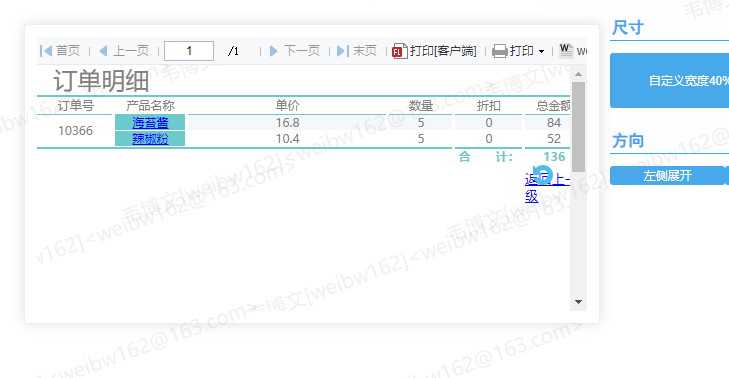Click the 下一页 toolbar label
729x378 pixels.
[x=302, y=51]
